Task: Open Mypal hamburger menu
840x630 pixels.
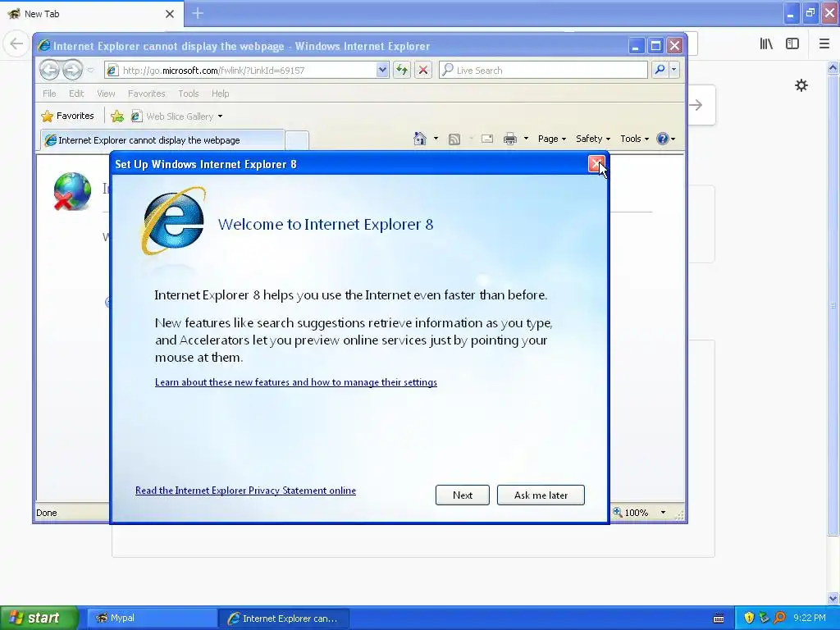Action: pos(824,44)
